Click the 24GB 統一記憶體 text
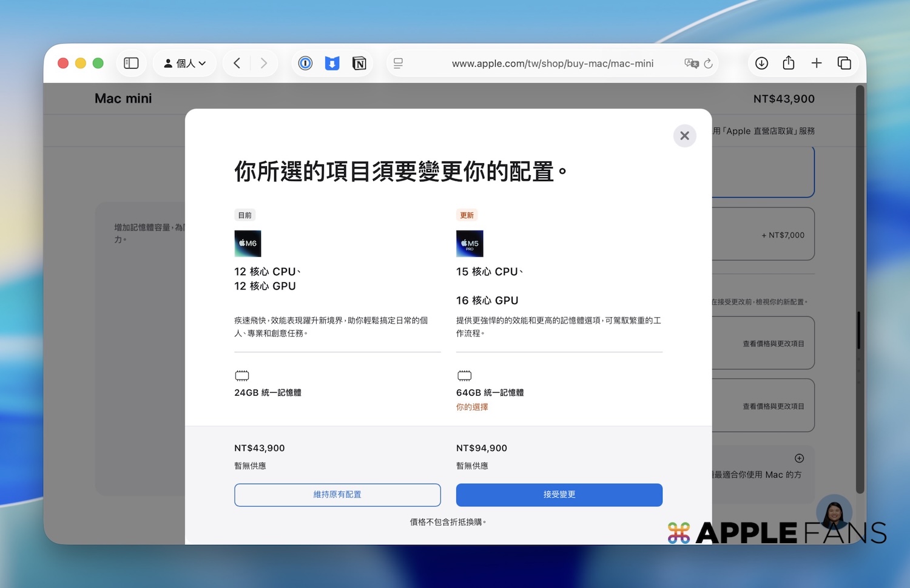Image resolution: width=910 pixels, height=588 pixels. [x=268, y=393]
